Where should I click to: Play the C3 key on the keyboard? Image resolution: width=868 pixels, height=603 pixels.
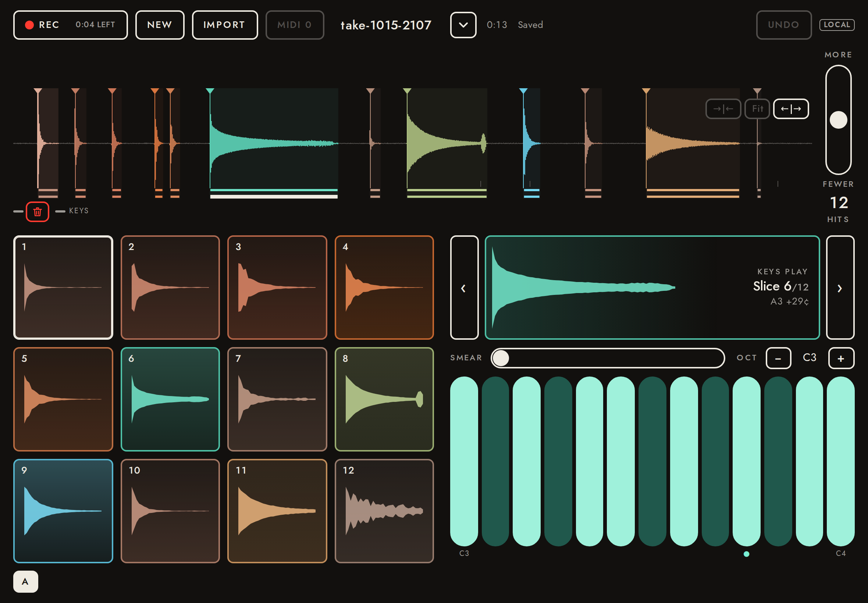464,461
